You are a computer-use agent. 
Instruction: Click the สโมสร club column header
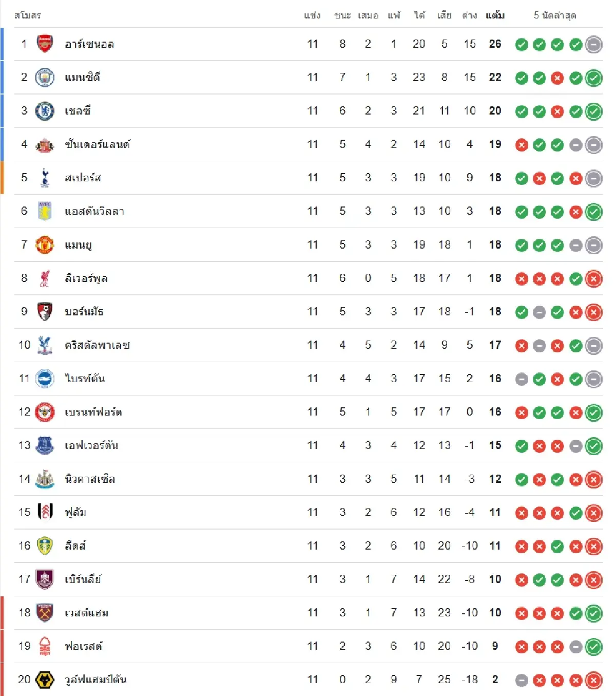click(28, 15)
